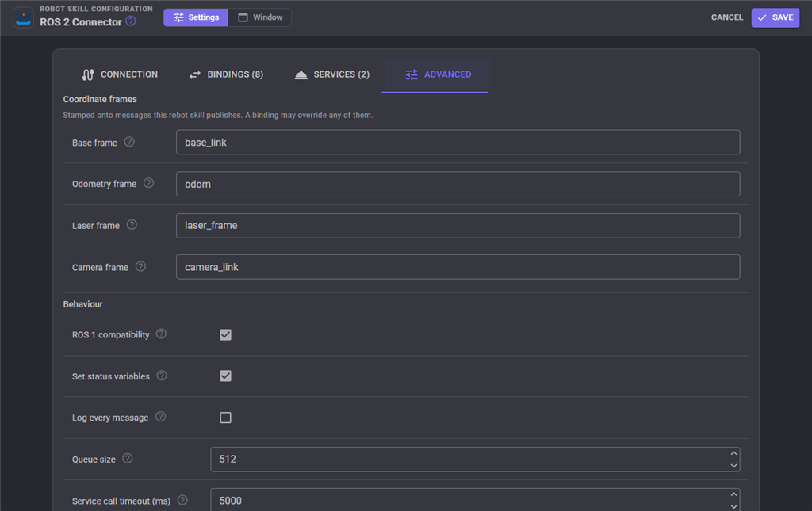The image size is (812, 511).
Task: Click the Laser frame input field
Action: point(458,226)
